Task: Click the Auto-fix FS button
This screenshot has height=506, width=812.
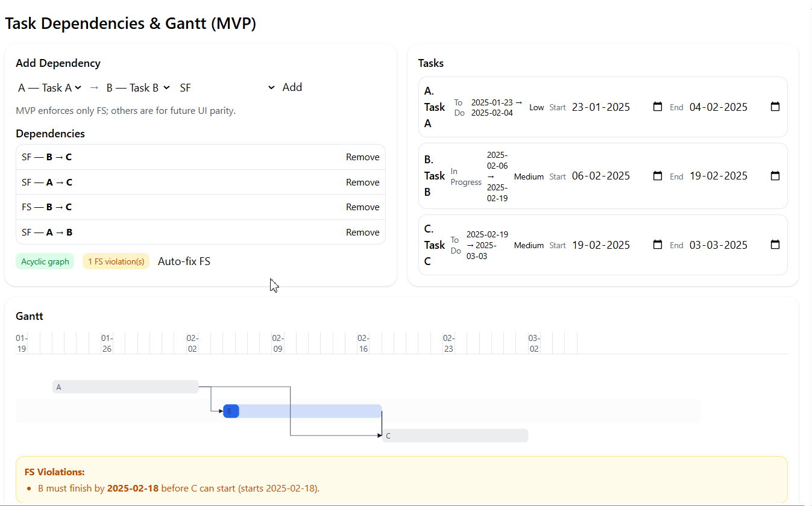Action: click(184, 261)
